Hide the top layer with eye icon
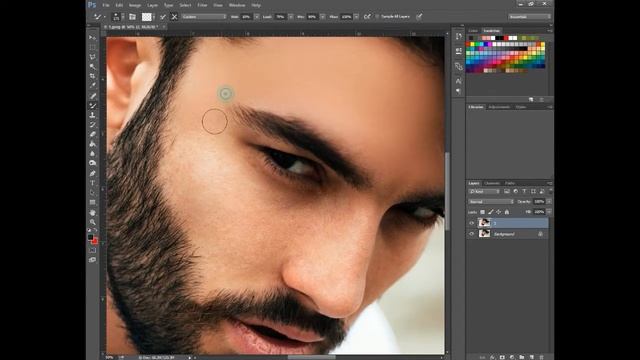Viewport: 640px width, 360px height. (472, 223)
